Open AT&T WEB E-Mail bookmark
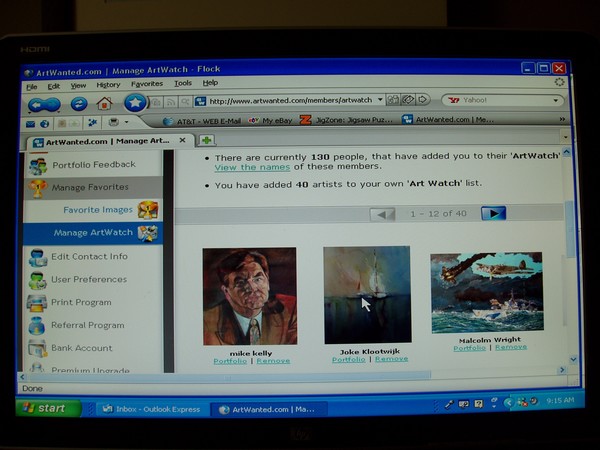The height and width of the screenshot is (450, 600). pos(202,121)
